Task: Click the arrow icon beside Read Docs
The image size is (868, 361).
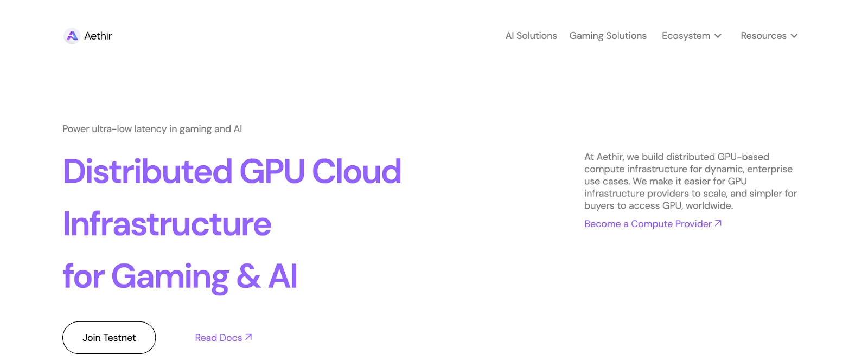Action: [x=248, y=337]
